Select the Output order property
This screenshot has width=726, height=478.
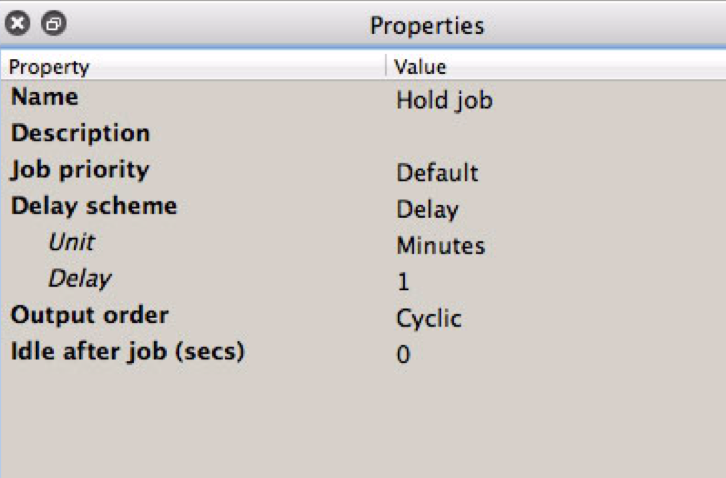click(x=90, y=315)
